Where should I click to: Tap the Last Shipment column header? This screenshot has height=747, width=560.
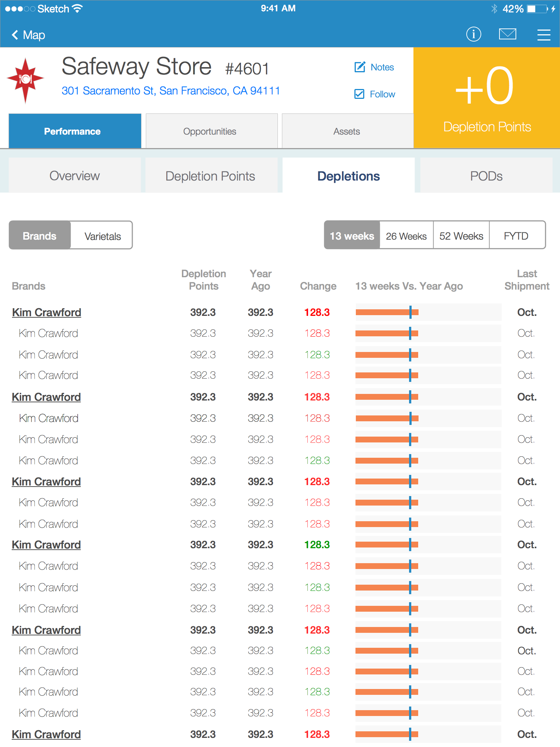click(x=527, y=280)
